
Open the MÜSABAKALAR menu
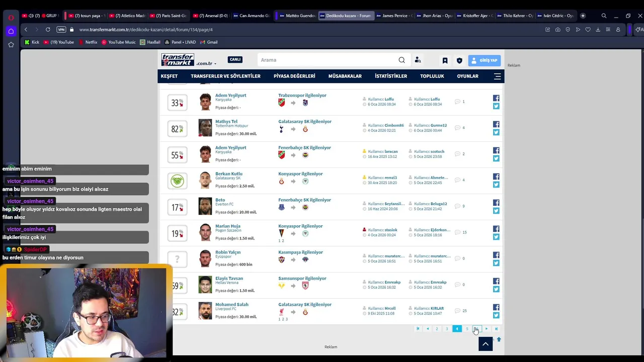coord(345,76)
